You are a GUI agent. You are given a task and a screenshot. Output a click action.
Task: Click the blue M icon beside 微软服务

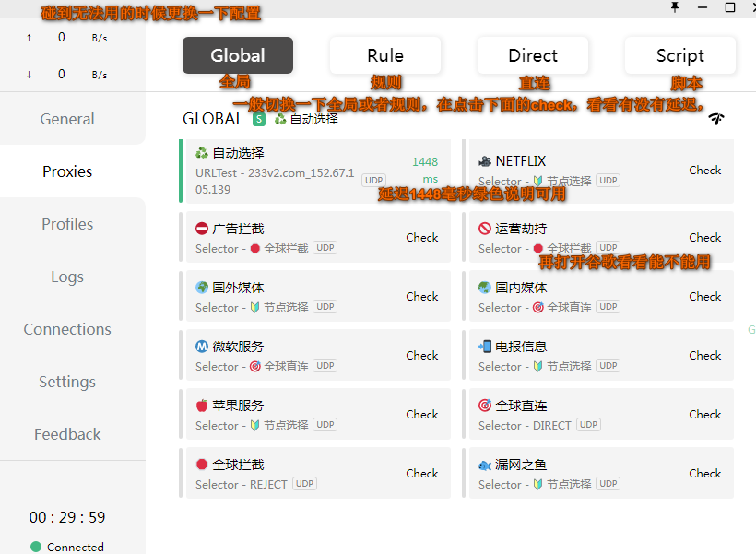click(202, 347)
